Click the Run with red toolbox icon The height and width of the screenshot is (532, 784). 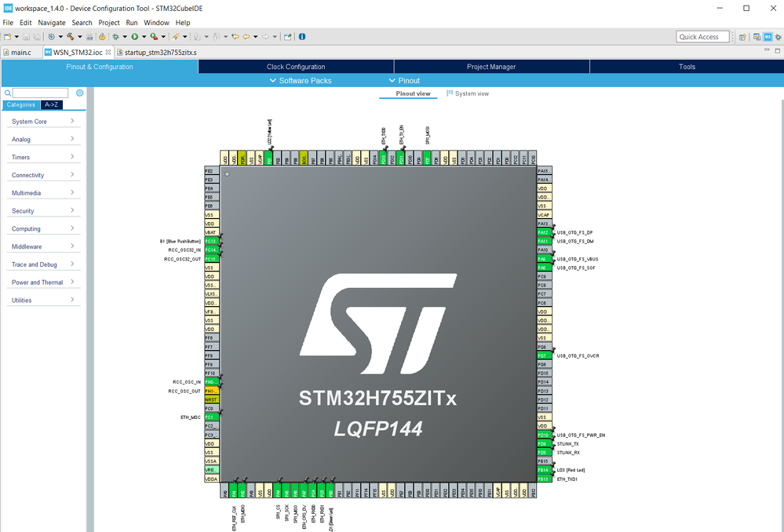(154, 37)
